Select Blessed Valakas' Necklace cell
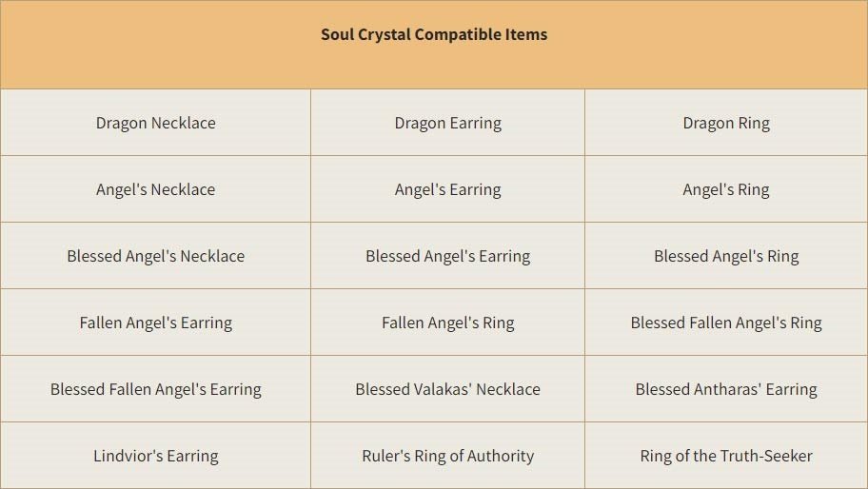This screenshot has width=868, height=489. (x=448, y=389)
